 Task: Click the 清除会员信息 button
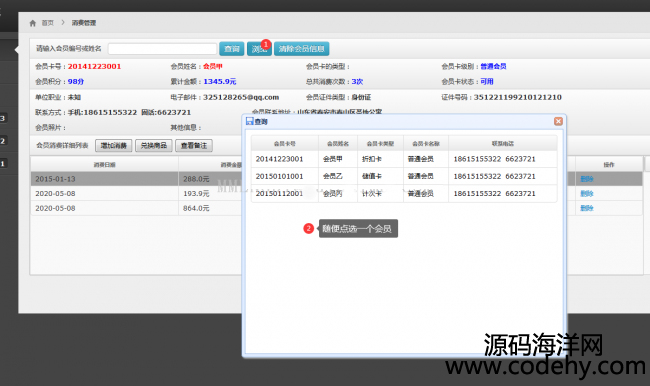pyautogui.click(x=301, y=49)
